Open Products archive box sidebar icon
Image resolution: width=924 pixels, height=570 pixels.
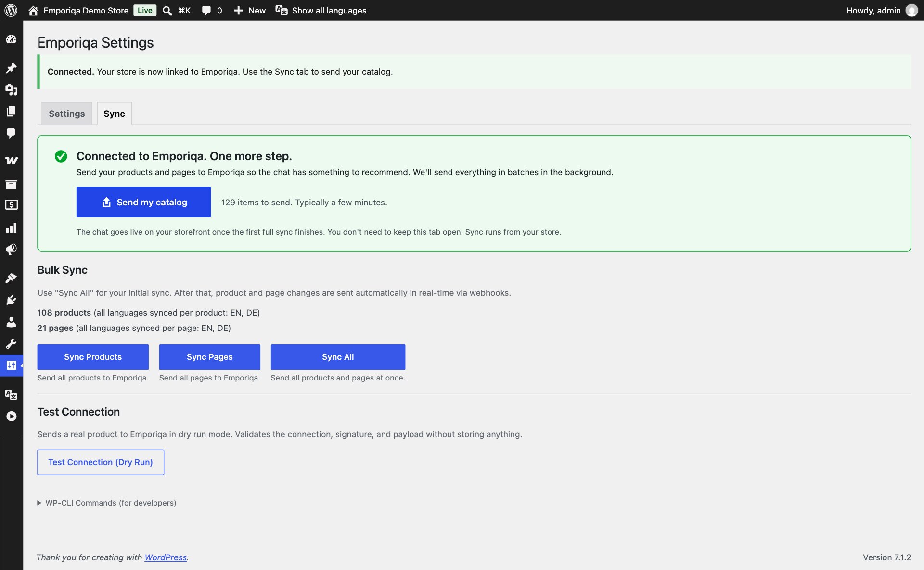(x=11, y=184)
